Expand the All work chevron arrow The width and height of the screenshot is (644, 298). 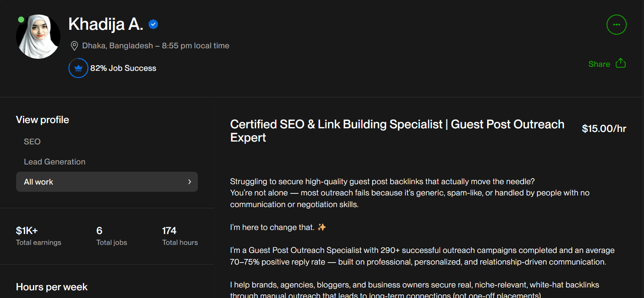190,182
